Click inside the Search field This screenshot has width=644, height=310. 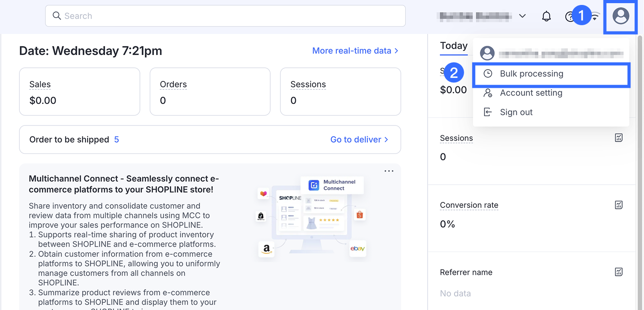[x=225, y=16]
